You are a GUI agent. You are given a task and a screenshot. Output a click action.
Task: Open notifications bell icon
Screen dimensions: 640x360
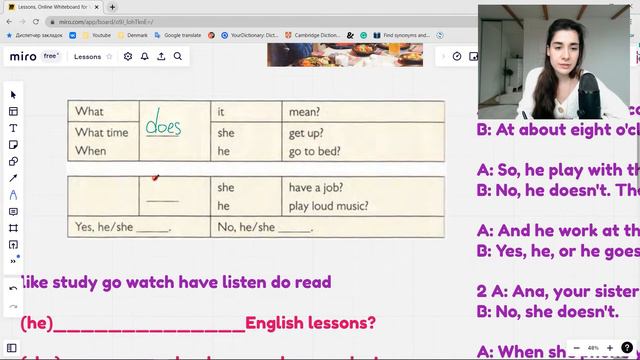[x=144, y=56]
